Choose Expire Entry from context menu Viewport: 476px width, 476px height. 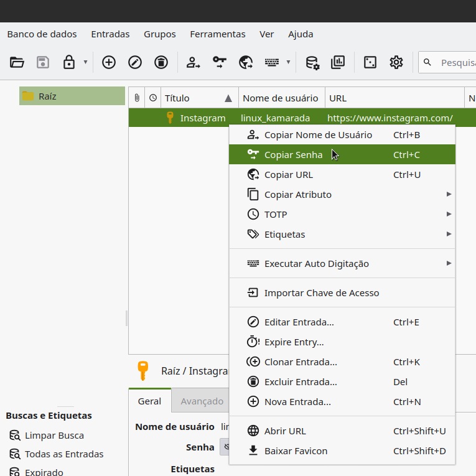[342, 342]
